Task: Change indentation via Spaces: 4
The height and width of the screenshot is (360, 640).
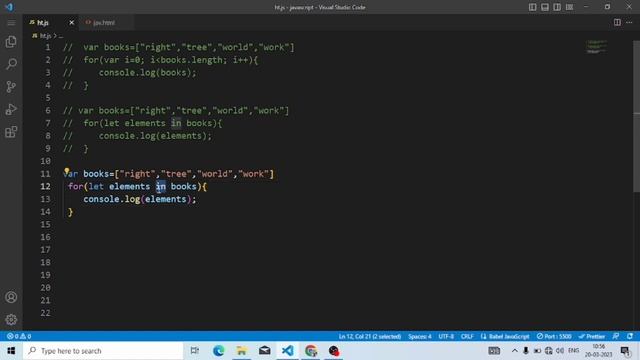Action: tap(419, 336)
